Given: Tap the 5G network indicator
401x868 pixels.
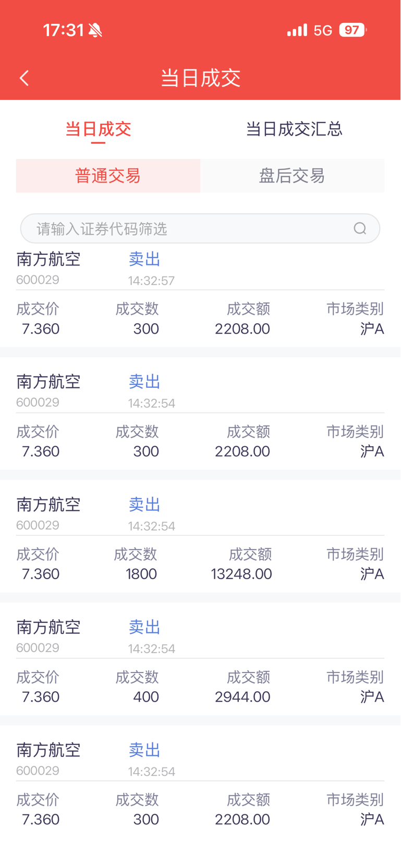Looking at the screenshot, I should click(323, 30).
